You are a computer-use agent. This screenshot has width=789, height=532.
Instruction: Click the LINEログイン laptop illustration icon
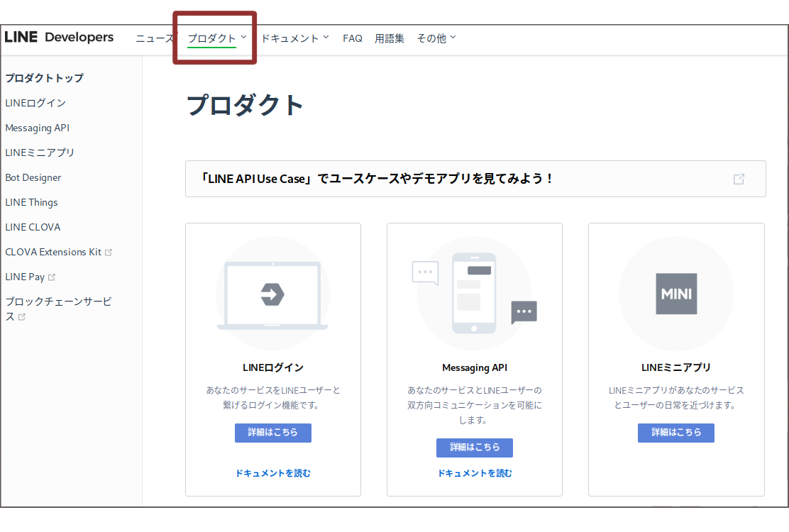tap(272, 293)
